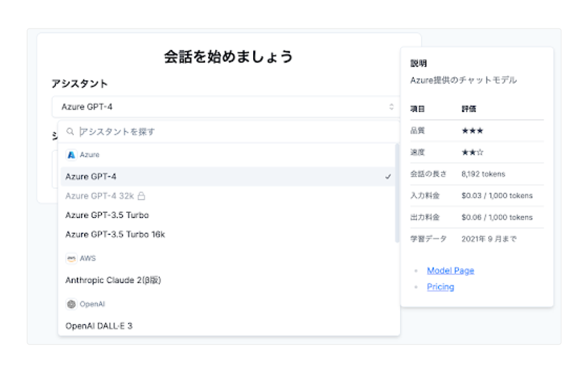Click the lock icon beside Azure GPT-4 32k
This screenshot has width=588, height=372.
(142, 196)
